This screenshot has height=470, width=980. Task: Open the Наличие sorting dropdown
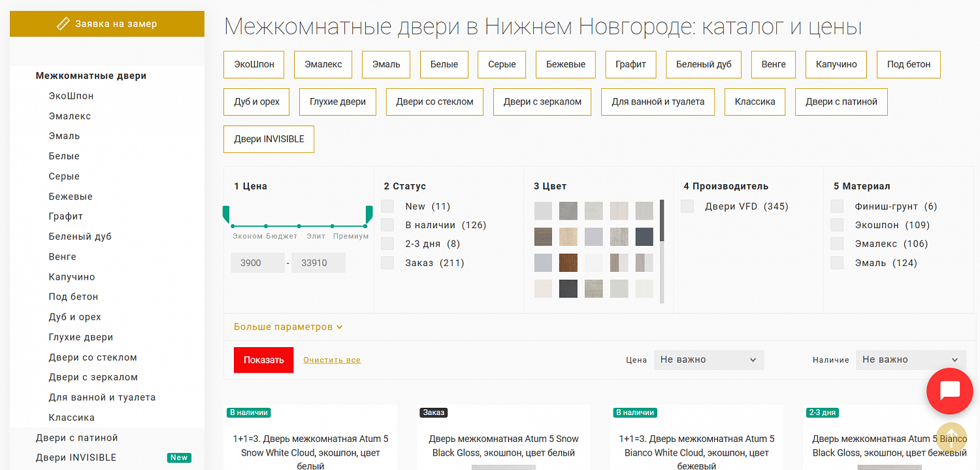(x=911, y=360)
